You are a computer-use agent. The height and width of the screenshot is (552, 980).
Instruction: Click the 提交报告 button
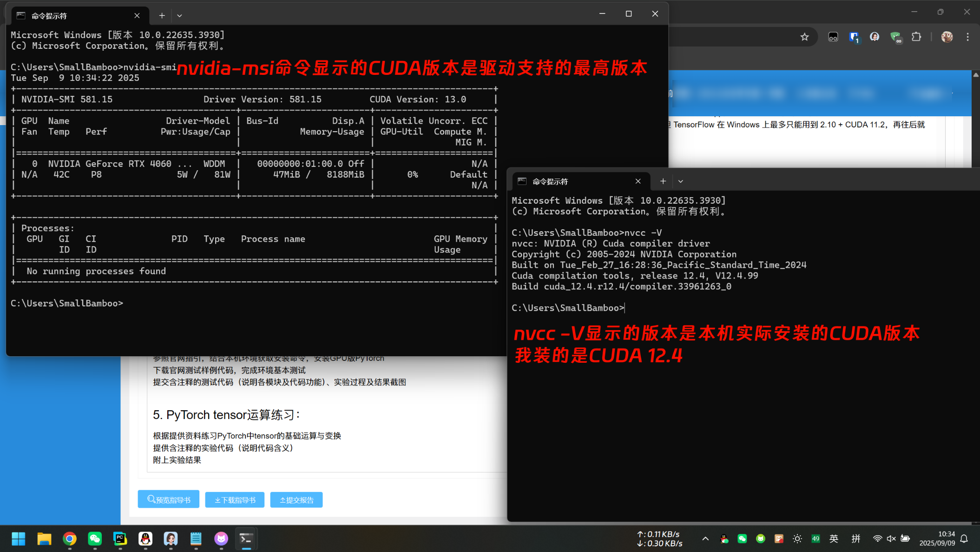coord(296,499)
